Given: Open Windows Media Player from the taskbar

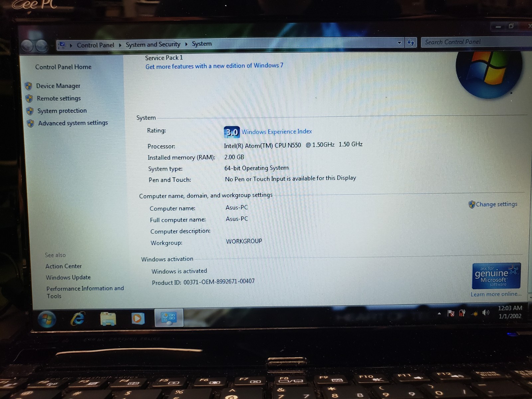Looking at the screenshot, I should pos(138,318).
